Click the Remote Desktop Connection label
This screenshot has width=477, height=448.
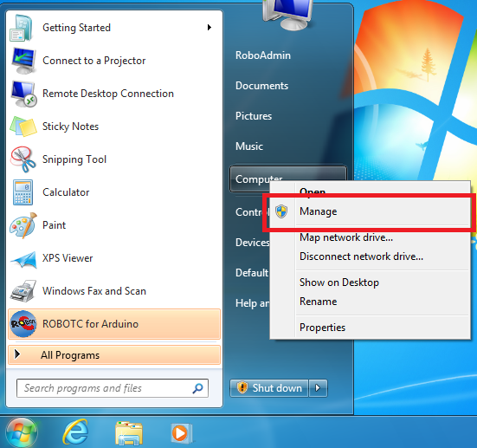click(108, 94)
